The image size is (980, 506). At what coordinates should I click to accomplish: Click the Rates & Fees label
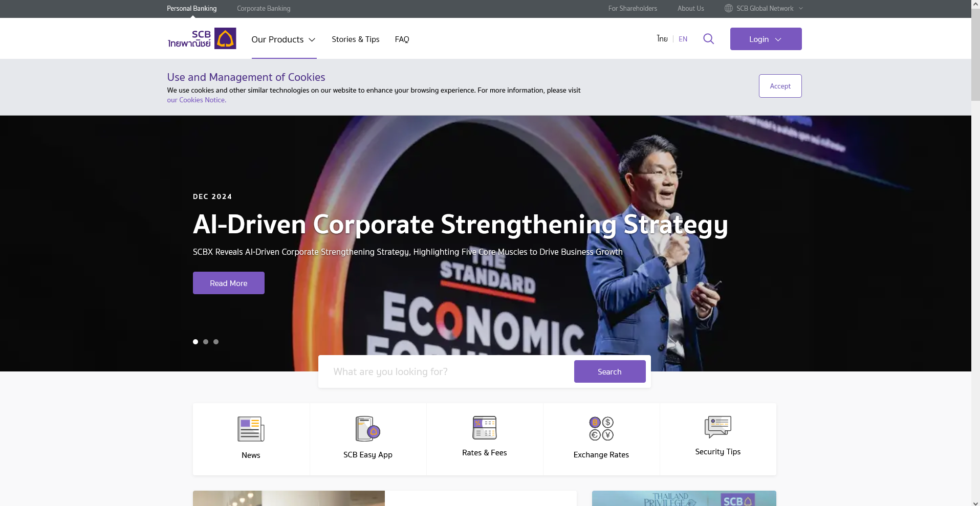[x=484, y=452]
